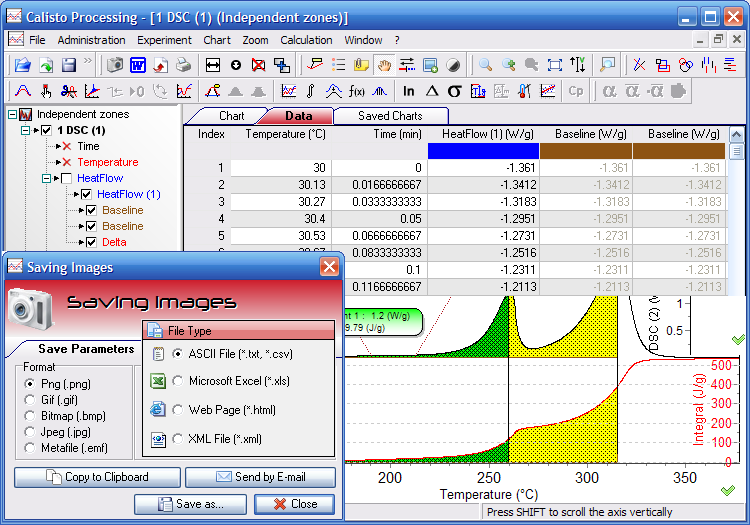This screenshot has height=525, width=750.
Task: Click the integral symbol icon
Action: click(x=311, y=91)
